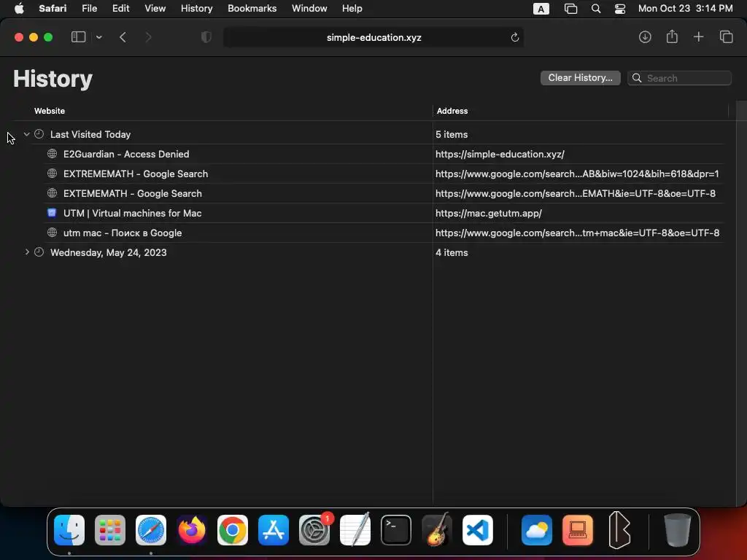The image size is (747, 560).
Task: Click the Website column header
Action: pyautogui.click(x=50, y=111)
